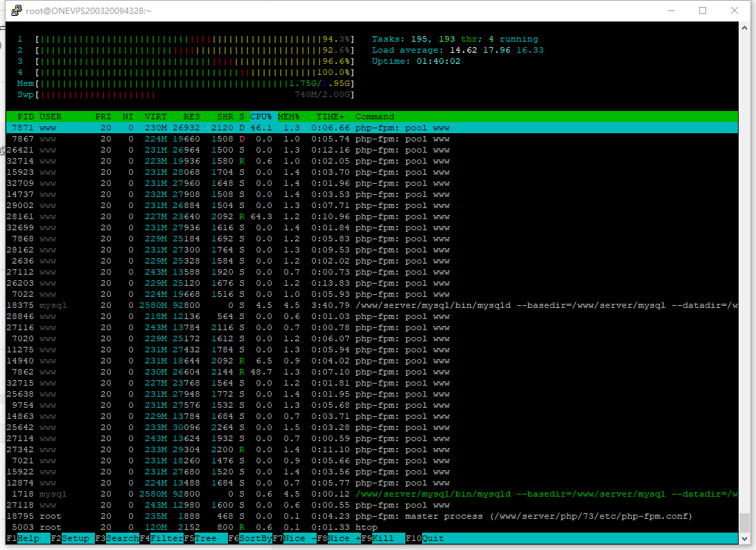Select process row with PID 7867
Viewport: 756px width, 550px height.
371,139
